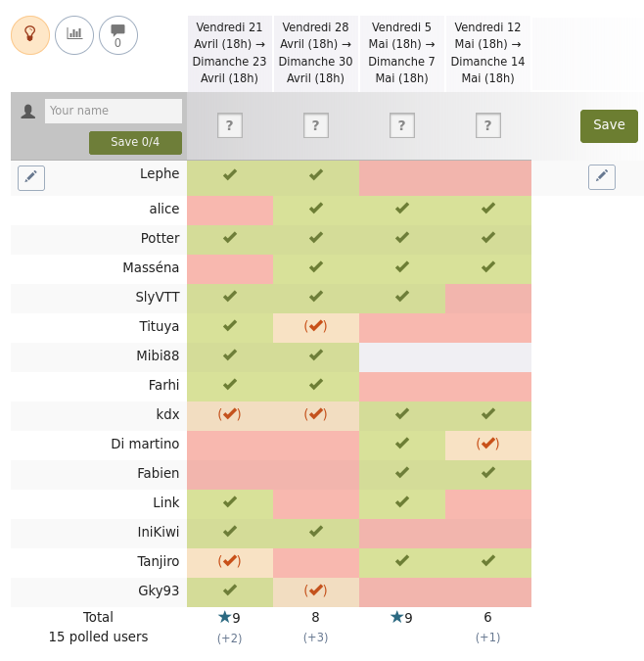
Task: Click Mibi88's empty grey cell for 5 Mai
Action: (x=402, y=357)
